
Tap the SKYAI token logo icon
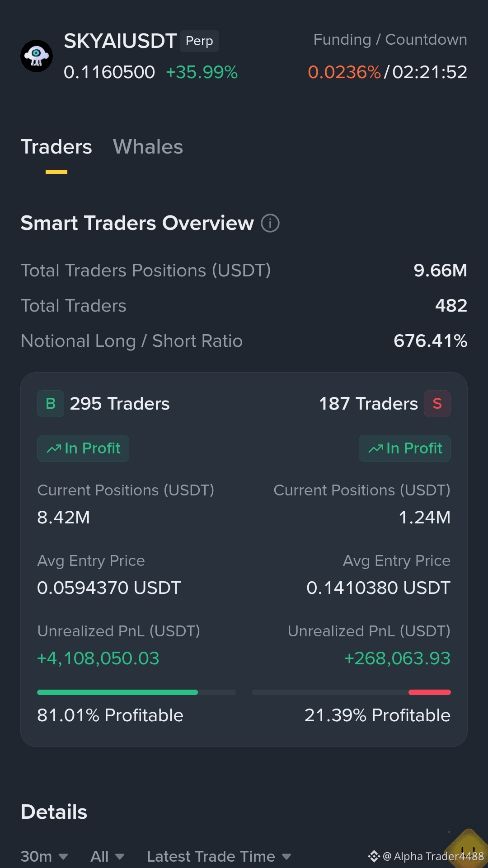pos(37,56)
